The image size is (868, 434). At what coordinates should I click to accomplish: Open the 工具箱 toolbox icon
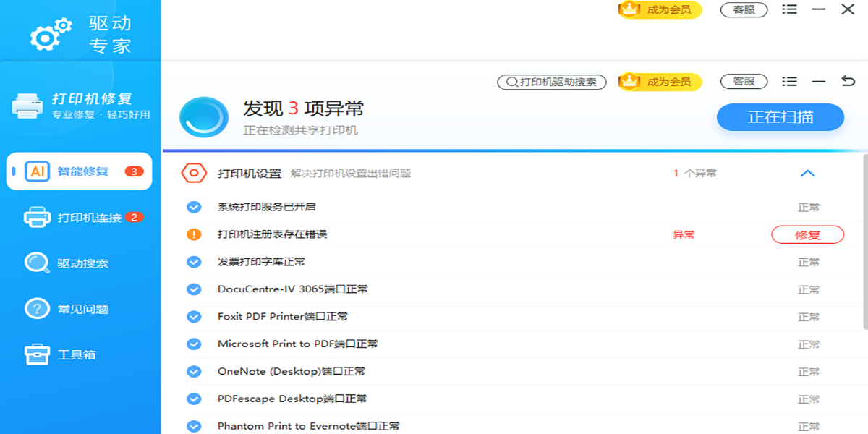[x=37, y=354]
